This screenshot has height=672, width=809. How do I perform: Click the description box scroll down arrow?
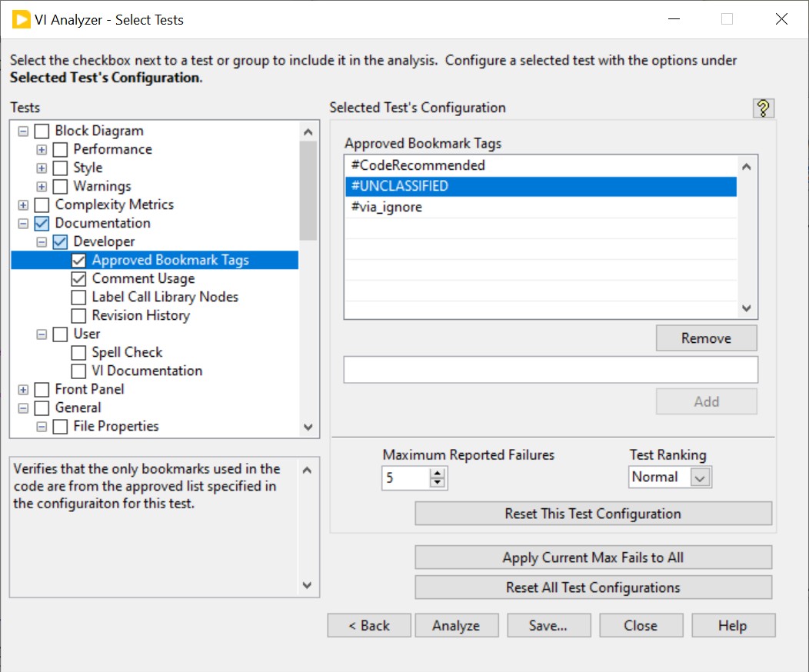pos(307,585)
